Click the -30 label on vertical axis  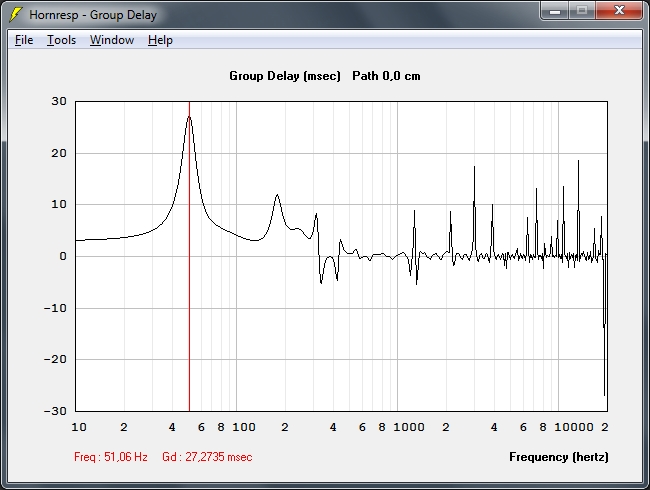[55, 411]
